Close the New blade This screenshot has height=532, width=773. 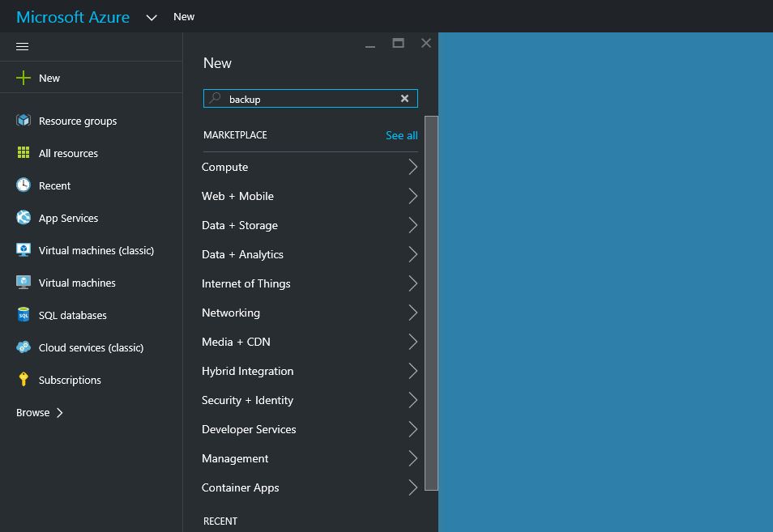[x=426, y=44]
